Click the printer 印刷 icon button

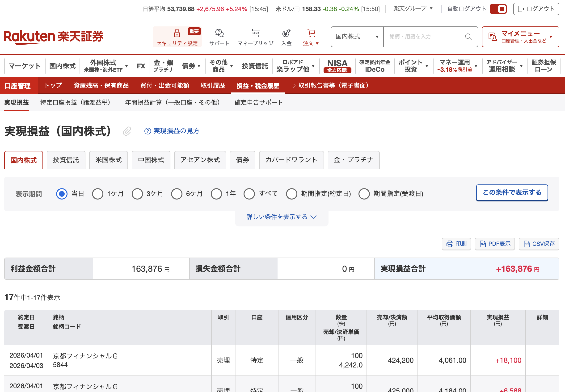[x=456, y=244]
